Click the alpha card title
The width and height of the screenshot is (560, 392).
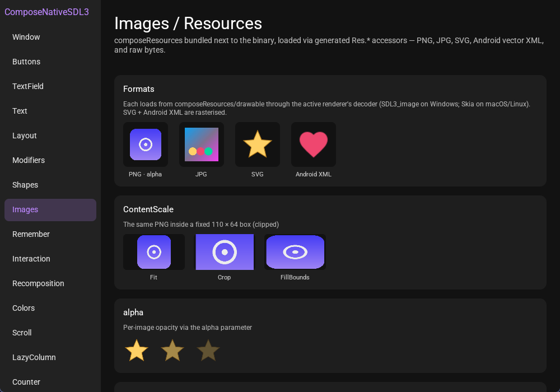(133, 312)
